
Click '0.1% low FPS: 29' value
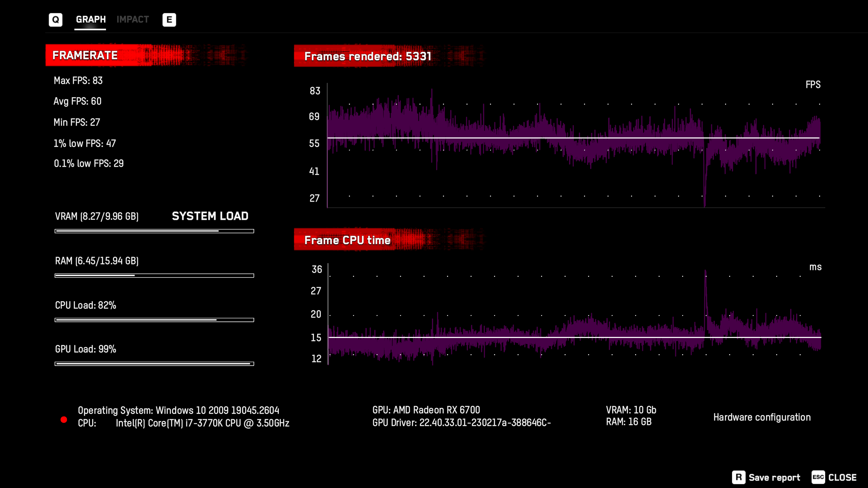[x=89, y=164]
